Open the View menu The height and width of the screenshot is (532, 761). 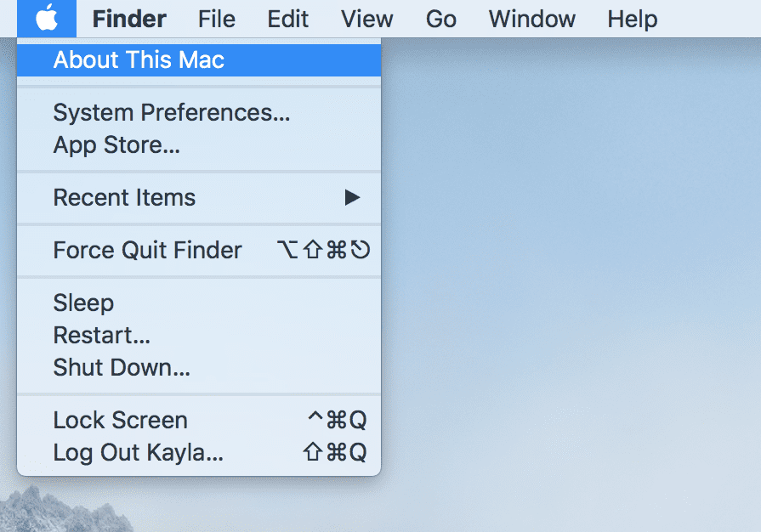[x=366, y=18]
